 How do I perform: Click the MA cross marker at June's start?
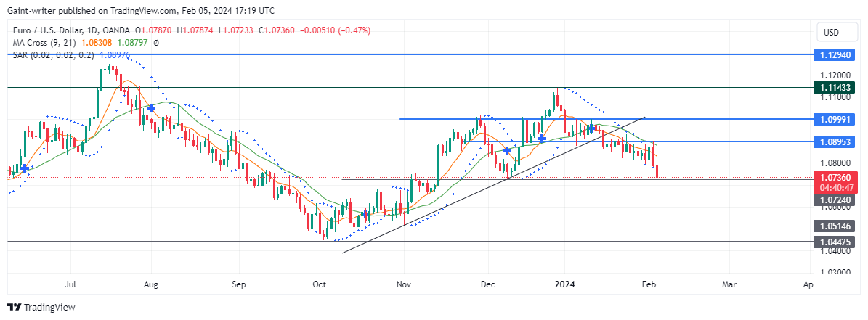(x=25, y=168)
